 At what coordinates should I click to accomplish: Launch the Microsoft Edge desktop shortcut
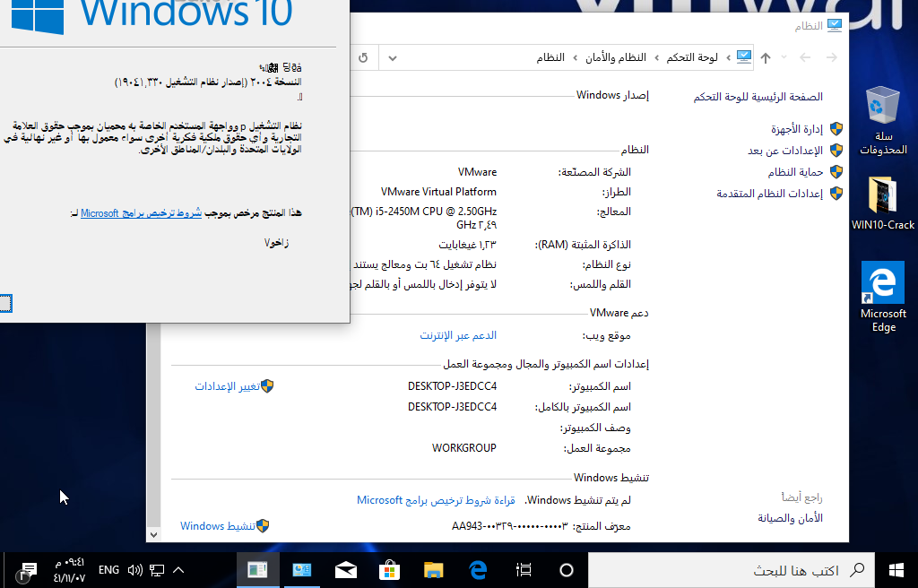coord(883,297)
